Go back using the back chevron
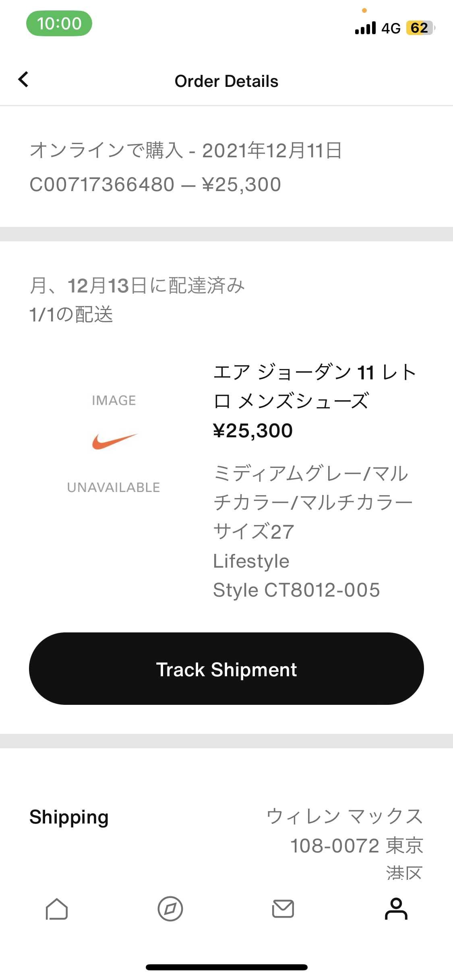Image resolution: width=453 pixels, height=980 pixels. click(x=23, y=80)
